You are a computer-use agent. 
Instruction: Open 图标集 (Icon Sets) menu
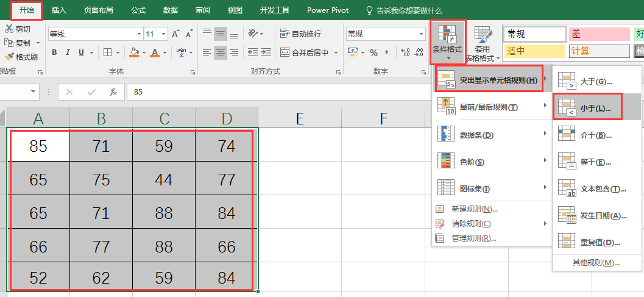pyautogui.click(x=492, y=189)
